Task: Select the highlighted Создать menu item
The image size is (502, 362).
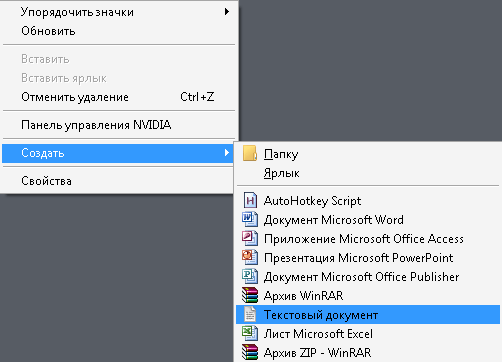Action: pyautogui.click(x=118, y=153)
